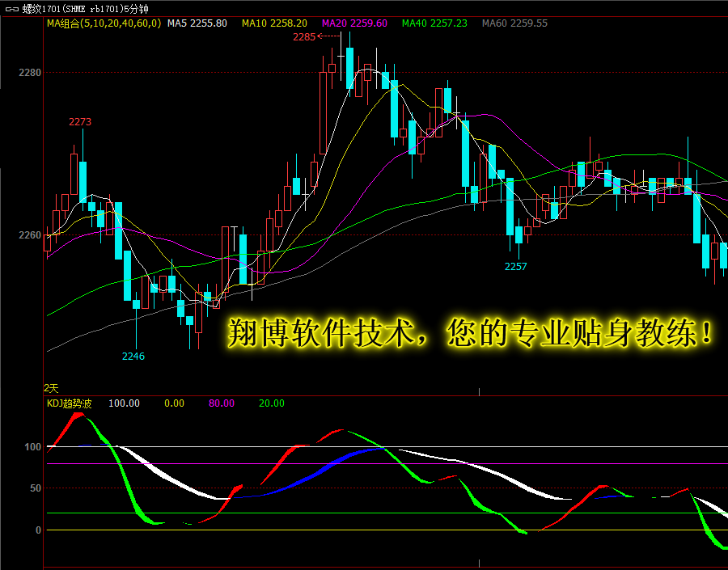Click the 2260 price axis label
Image resolution: width=728 pixels, height=570 pixels.
point(30,235)
